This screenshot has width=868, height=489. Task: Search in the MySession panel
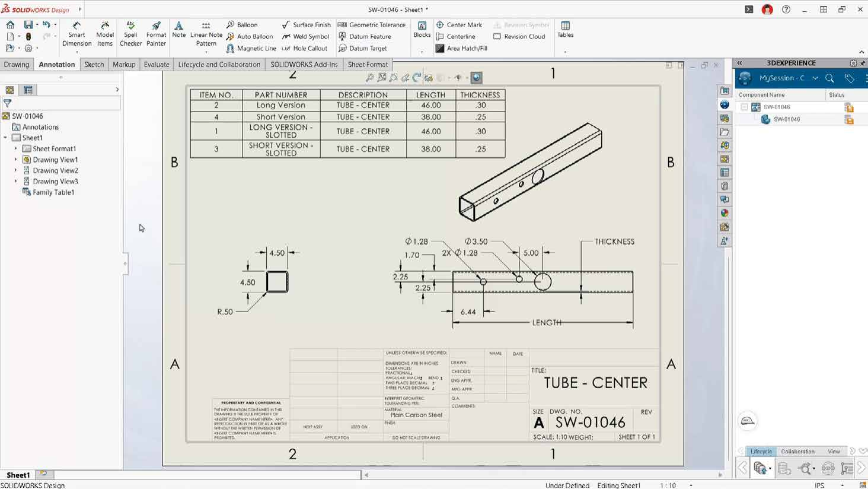point(829,78)
